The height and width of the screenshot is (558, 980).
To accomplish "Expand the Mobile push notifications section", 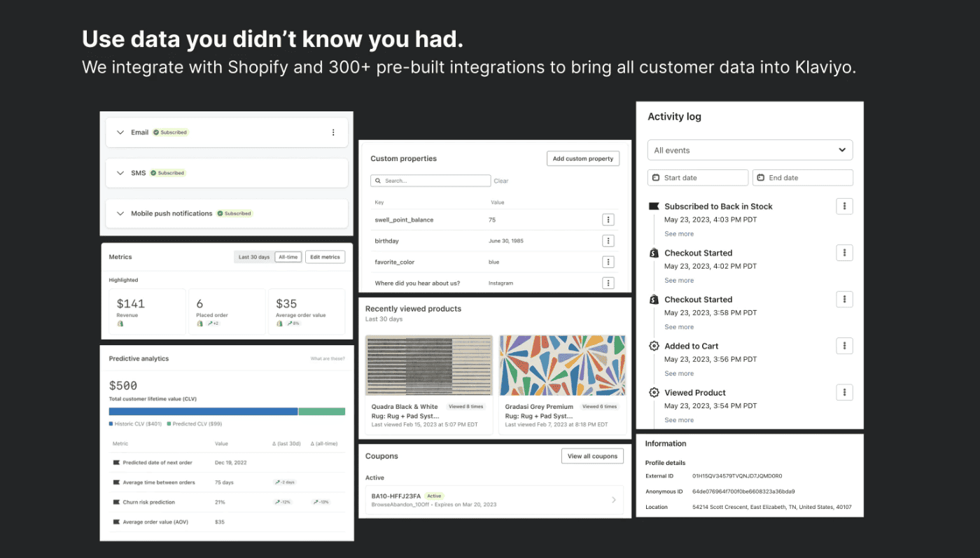I will (x=120, y=214).
